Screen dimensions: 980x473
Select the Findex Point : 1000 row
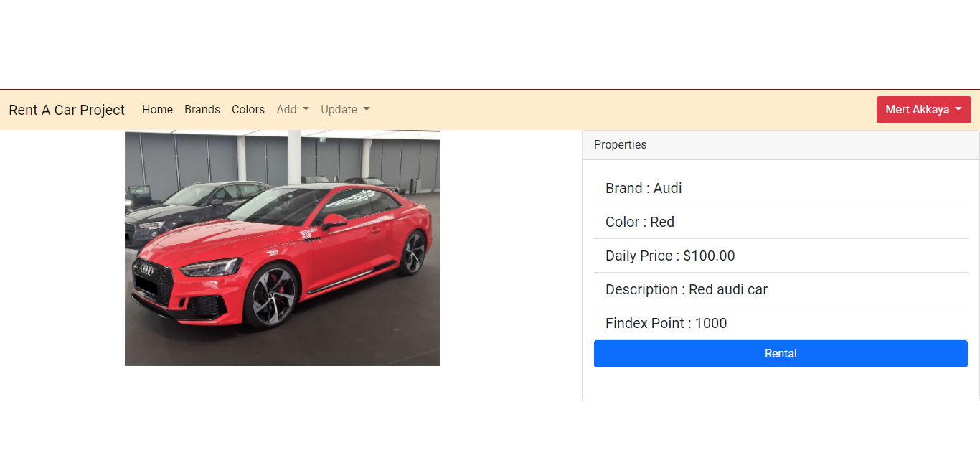(666, 323)
